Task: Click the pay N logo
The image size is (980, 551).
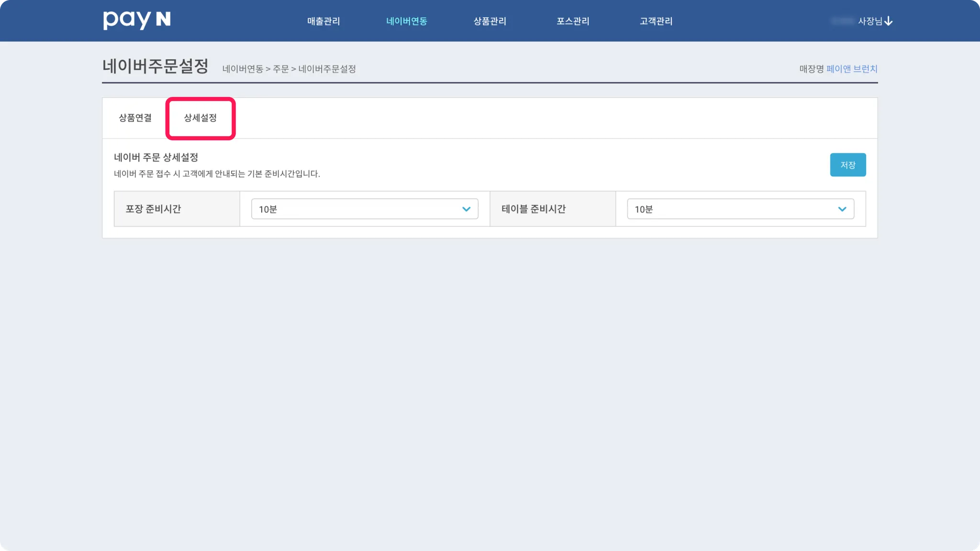Action: pos(136,20)
